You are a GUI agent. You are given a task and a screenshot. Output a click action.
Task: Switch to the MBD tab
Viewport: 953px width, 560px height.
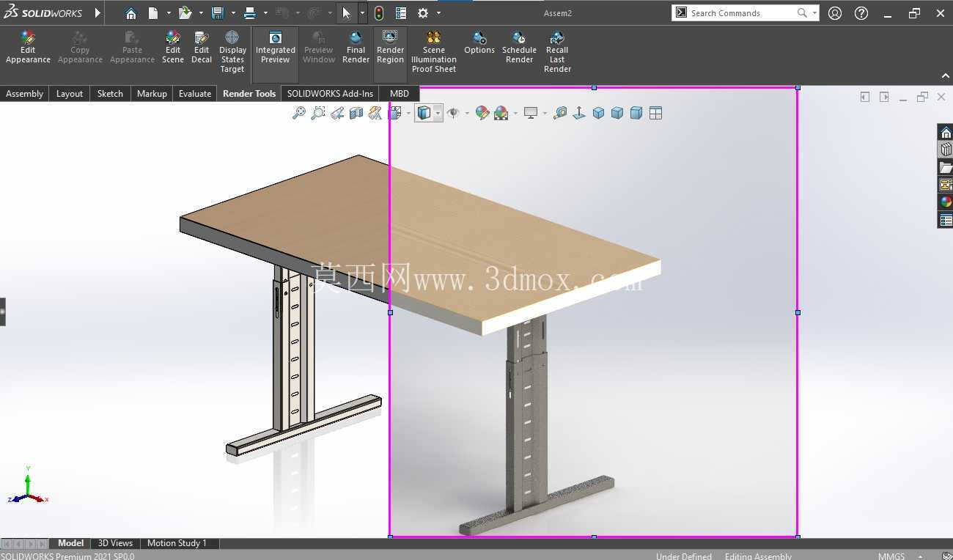pyautogui.click(x=400, y=93)
